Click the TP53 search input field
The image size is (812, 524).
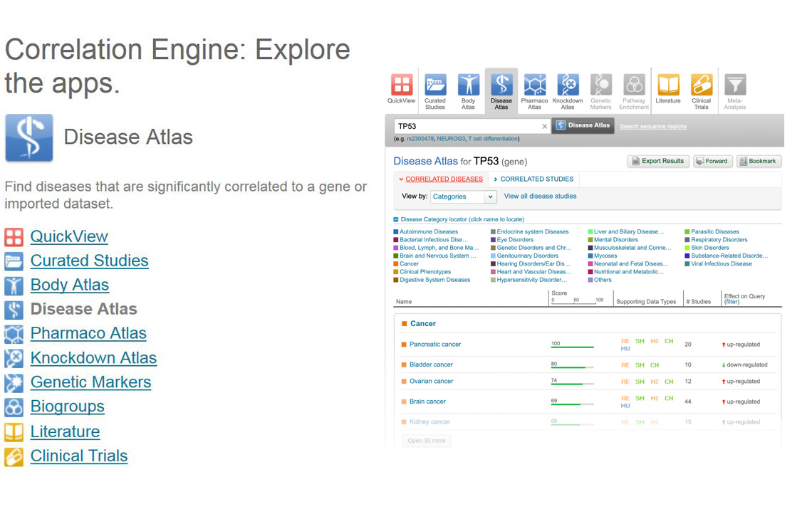(467, 127)
